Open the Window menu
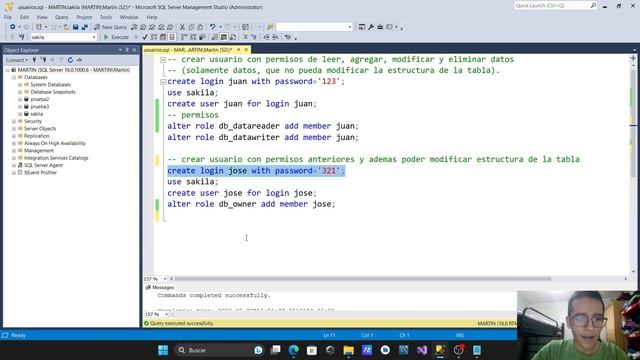 129,17
